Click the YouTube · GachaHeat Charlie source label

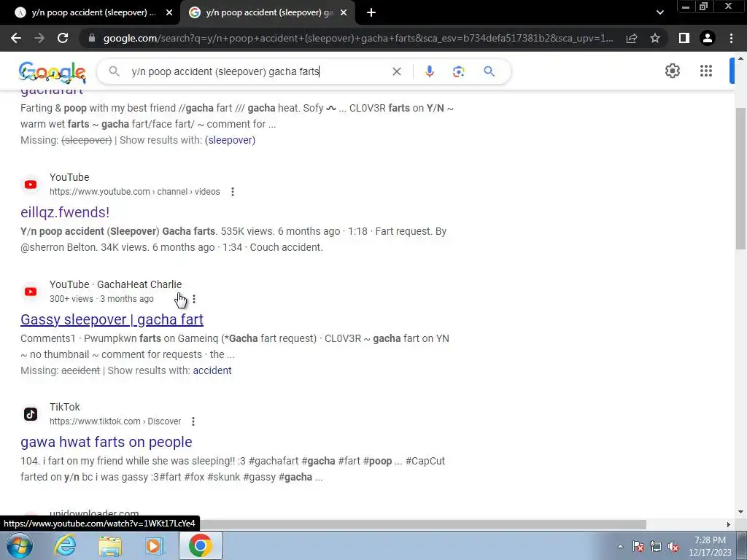point(116,285)
